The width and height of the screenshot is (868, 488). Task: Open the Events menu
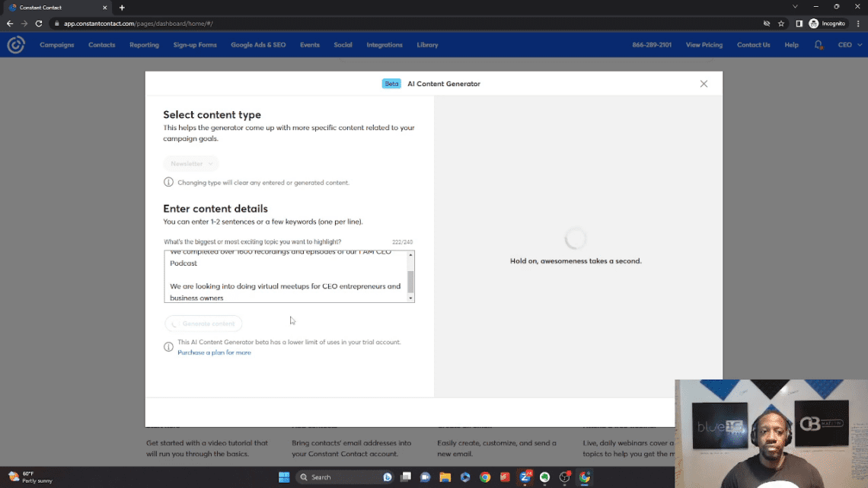(309, 45)
